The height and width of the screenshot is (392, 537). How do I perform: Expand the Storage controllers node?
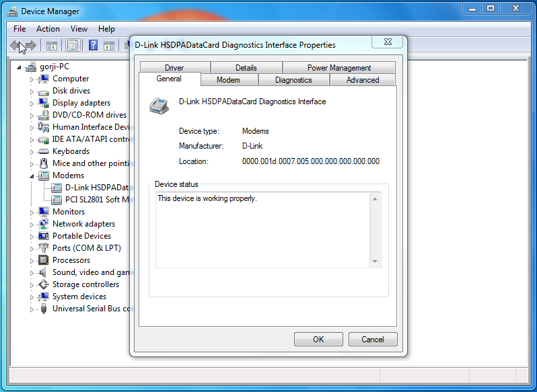32,285
